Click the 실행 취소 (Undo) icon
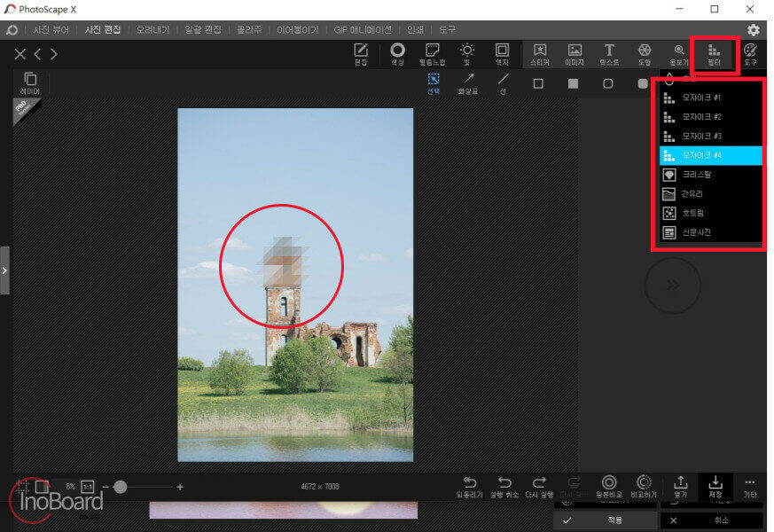 coord(504,487)
